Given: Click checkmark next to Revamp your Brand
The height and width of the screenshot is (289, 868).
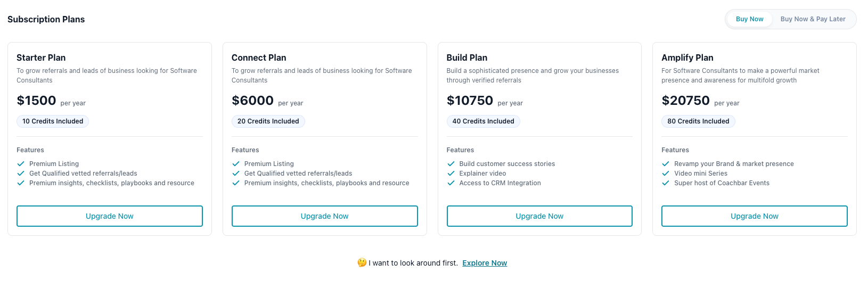Looking at the screenshot, I should (x=666, y=164).
